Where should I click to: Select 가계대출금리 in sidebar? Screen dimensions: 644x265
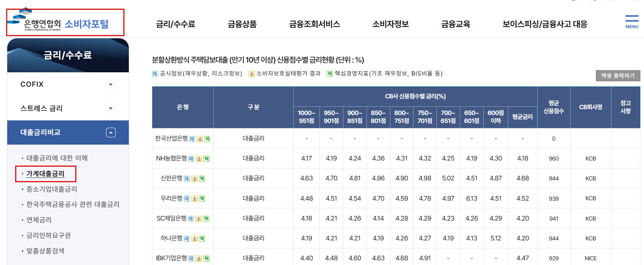click(45, 174)
